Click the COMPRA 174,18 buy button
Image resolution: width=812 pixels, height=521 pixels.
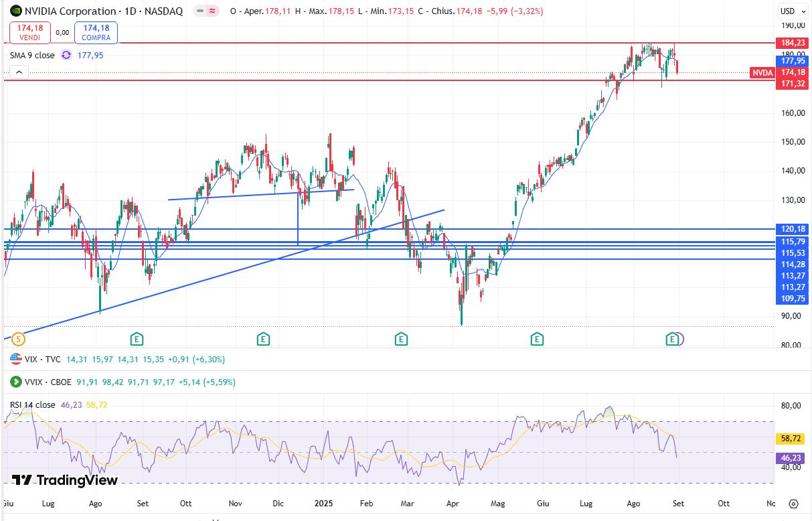tap(96, 33)
